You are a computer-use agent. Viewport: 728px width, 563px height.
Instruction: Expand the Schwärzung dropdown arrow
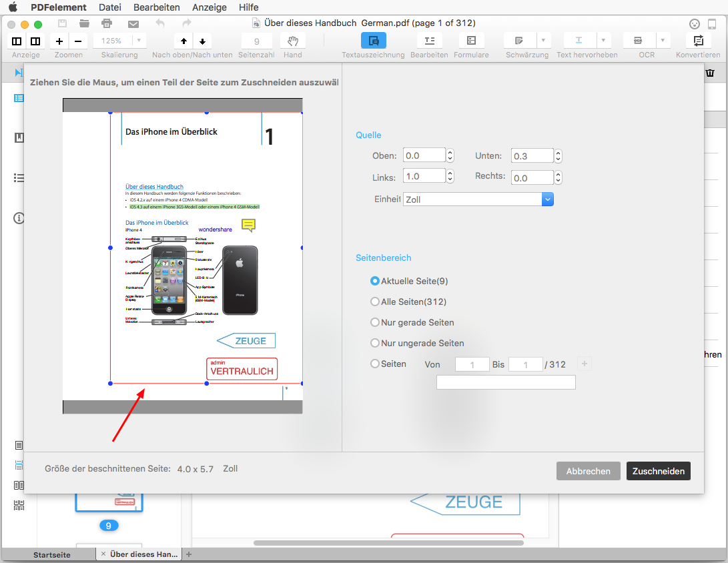pyautogui.click(x=543, y=41)
